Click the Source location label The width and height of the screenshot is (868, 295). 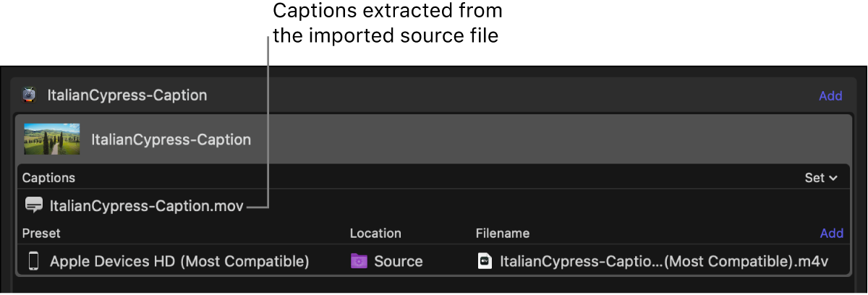point(398,261)
